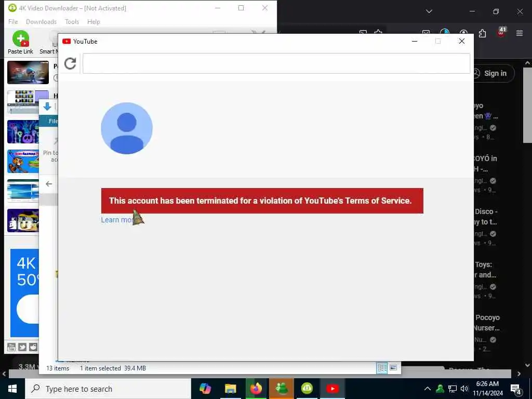Screen dimensions: 532x399
Task: Click the Sign in button in the browser's YouTube page
Action: pyautogui.click(x=494, y=73)
